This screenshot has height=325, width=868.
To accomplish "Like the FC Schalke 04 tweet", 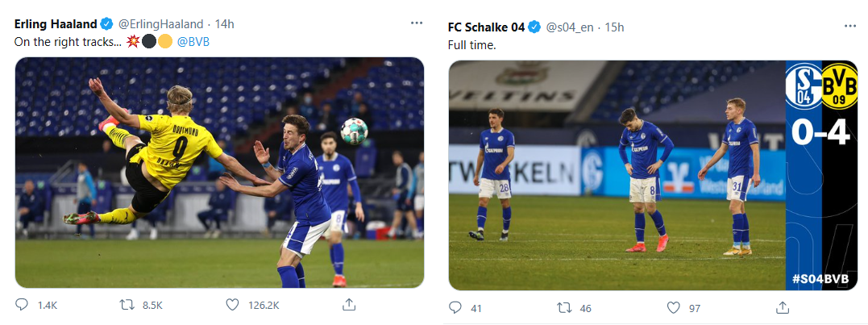I will 674,307.
